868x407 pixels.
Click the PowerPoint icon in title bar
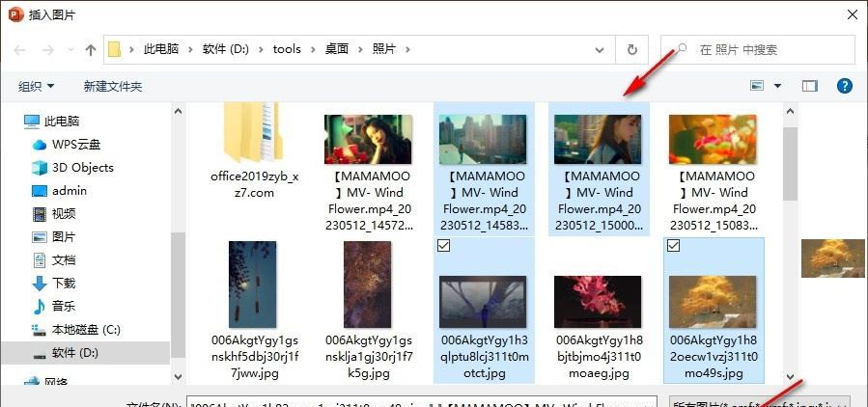click(16, 14)
